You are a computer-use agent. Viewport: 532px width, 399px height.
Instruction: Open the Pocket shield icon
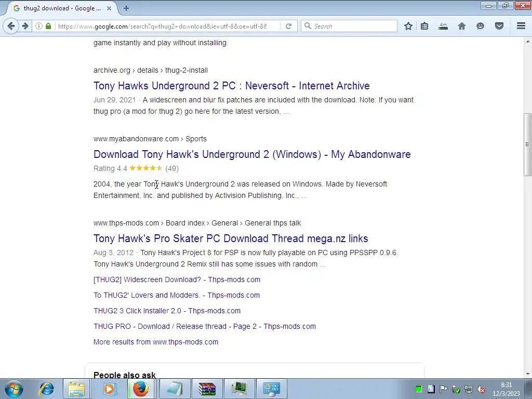tap(499, 26)
